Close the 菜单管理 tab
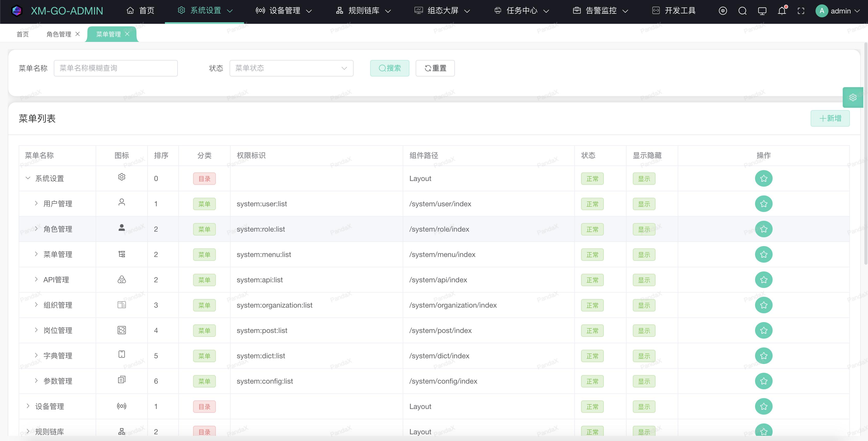The width and height of the screenshot is (868, 441). coord(127,34)
